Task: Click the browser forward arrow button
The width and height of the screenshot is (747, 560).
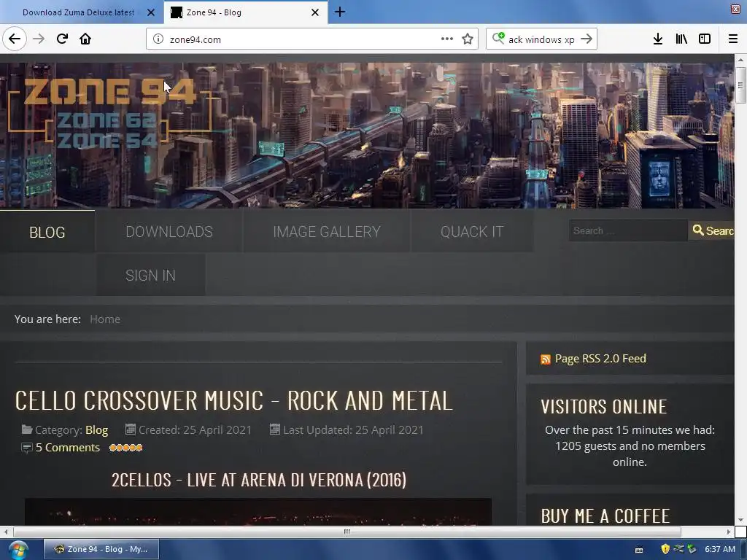Action: [x=39, y=39]
